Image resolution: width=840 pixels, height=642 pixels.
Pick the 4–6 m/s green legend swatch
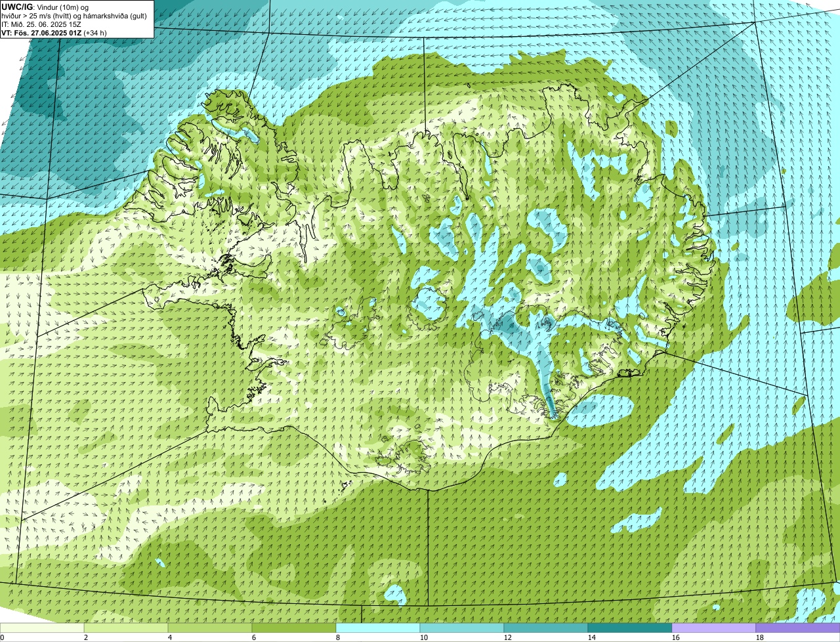point(210,628)
